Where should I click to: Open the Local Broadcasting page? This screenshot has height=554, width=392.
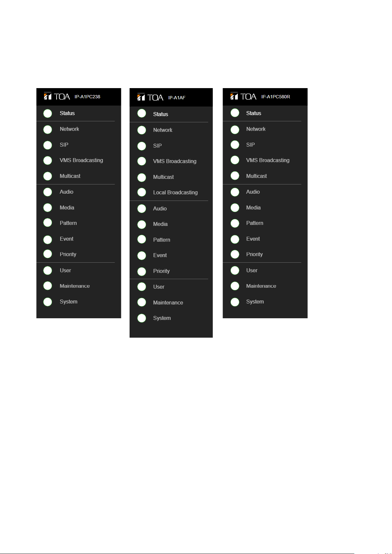click(x=175, y=192)
